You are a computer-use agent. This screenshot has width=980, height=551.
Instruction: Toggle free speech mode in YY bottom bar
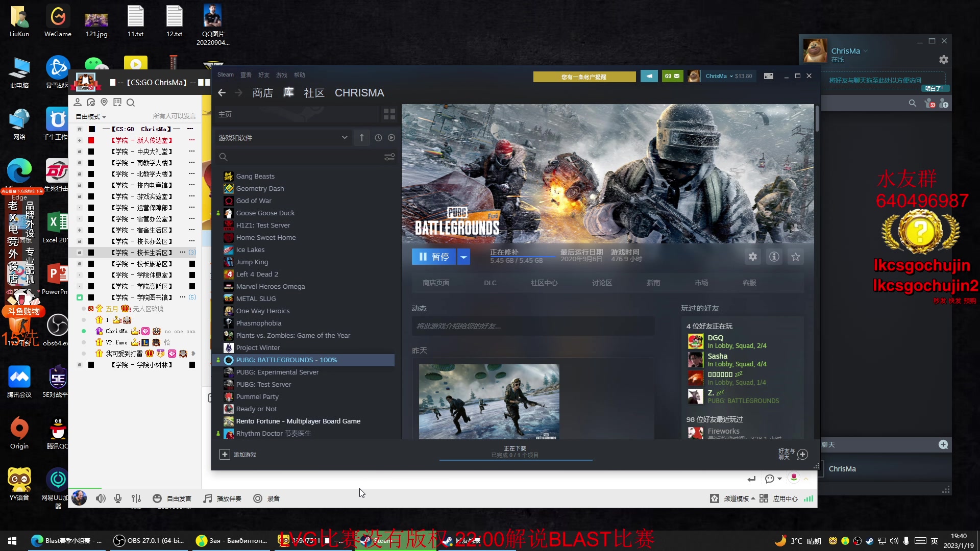click(172, 498)
